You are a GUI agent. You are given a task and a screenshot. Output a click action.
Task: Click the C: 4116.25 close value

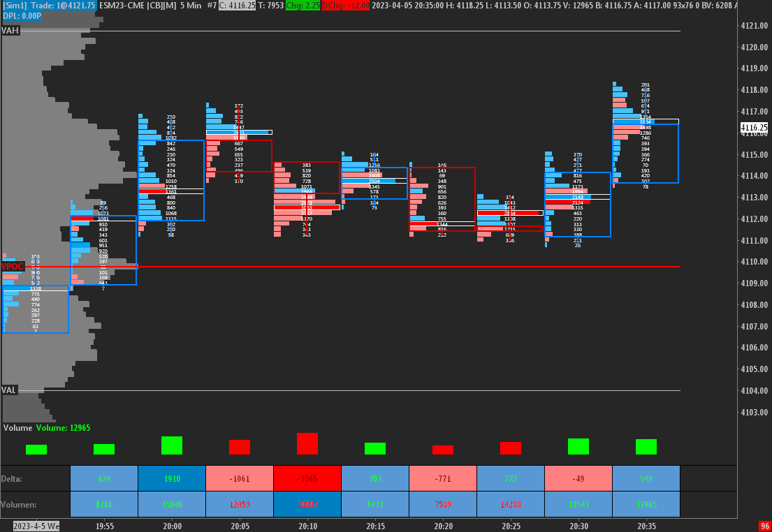point(237,6)
